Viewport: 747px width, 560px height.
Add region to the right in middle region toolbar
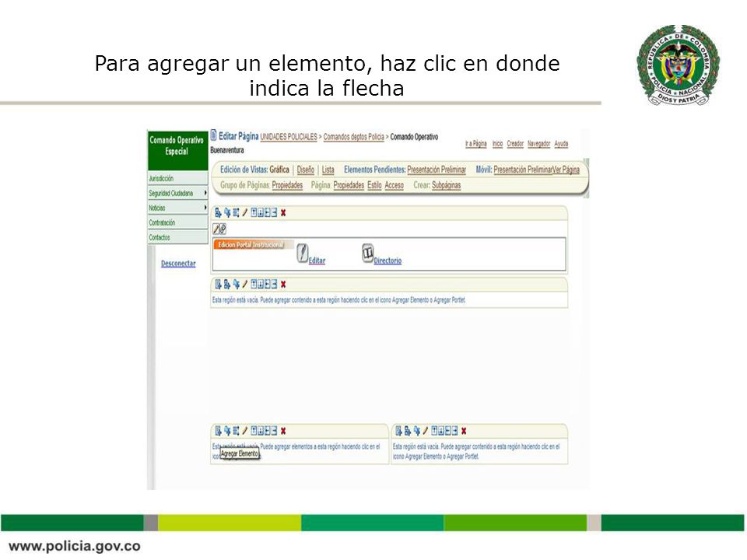[274, 285]
